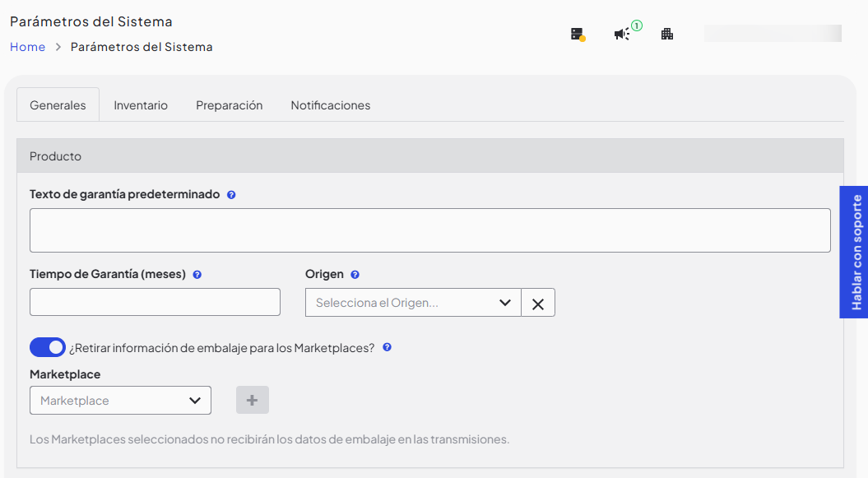Image resolution: width=868 pixels, height=478 pixels.
Task: Clear the Origen selection with the X
Action: pos(537,303)
